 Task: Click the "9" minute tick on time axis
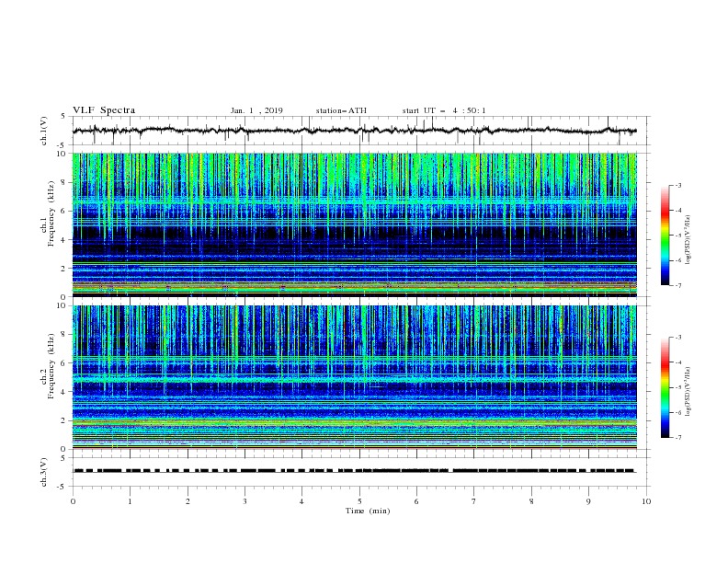[588, 501]
